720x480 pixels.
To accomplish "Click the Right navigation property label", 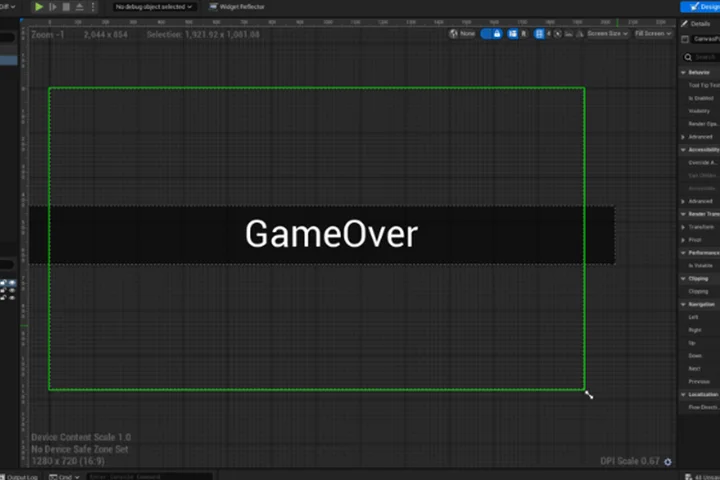I will tap(695, 330).
